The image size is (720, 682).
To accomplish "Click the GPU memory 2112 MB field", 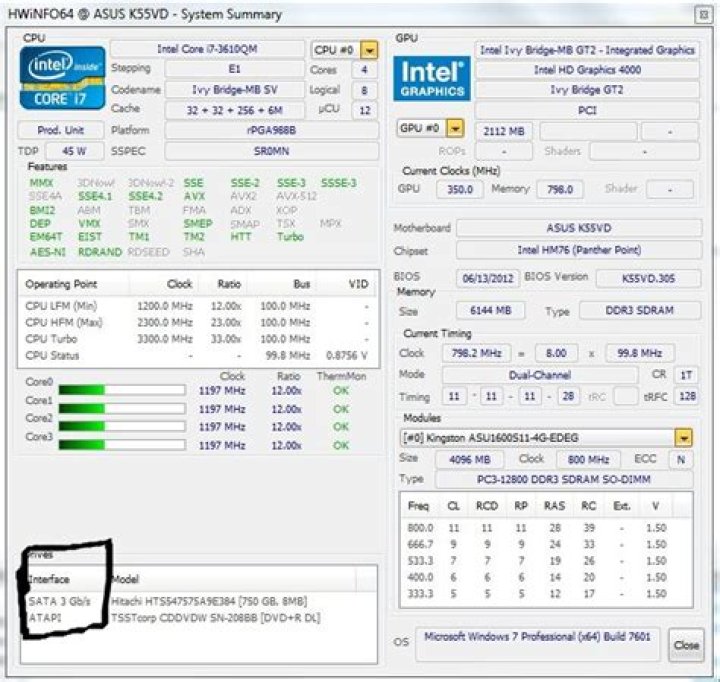I will click(x=504, y=131).
